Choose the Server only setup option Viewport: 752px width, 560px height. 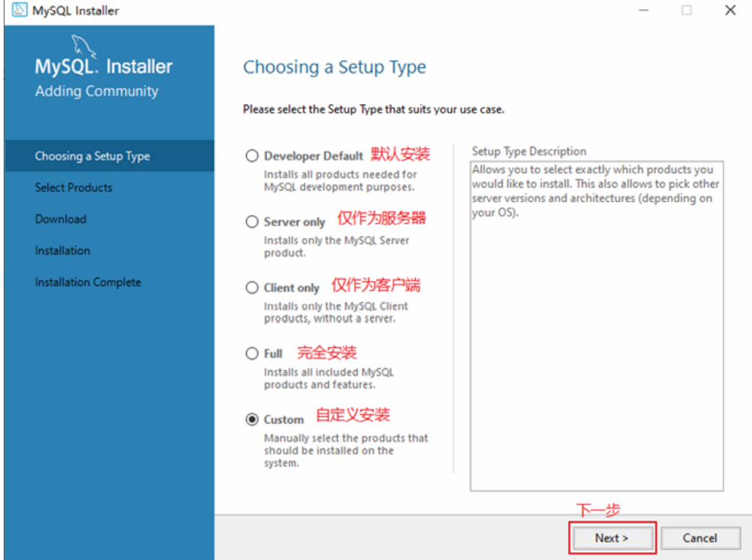click(252, 222)
